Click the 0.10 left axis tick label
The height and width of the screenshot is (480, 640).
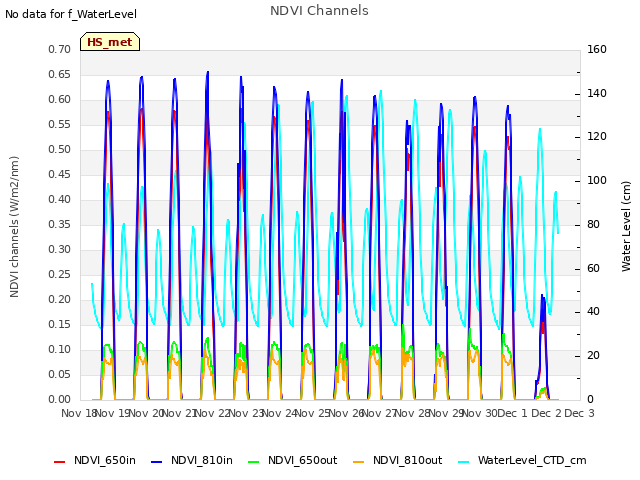tap(59, 349)
